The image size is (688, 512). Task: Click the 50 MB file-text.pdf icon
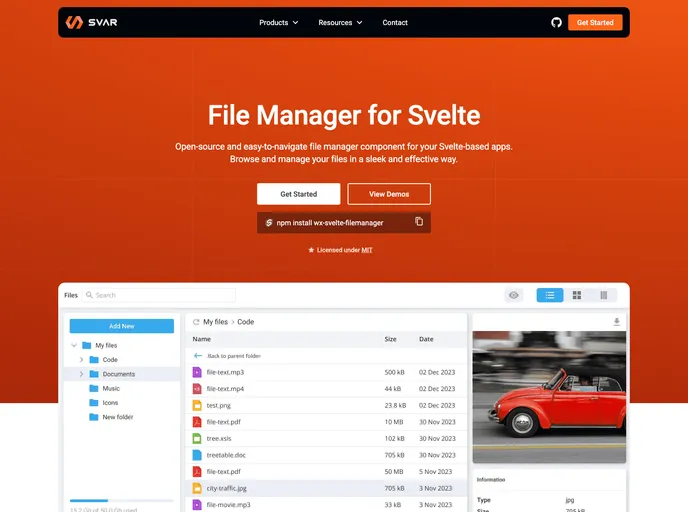point(197,472)
